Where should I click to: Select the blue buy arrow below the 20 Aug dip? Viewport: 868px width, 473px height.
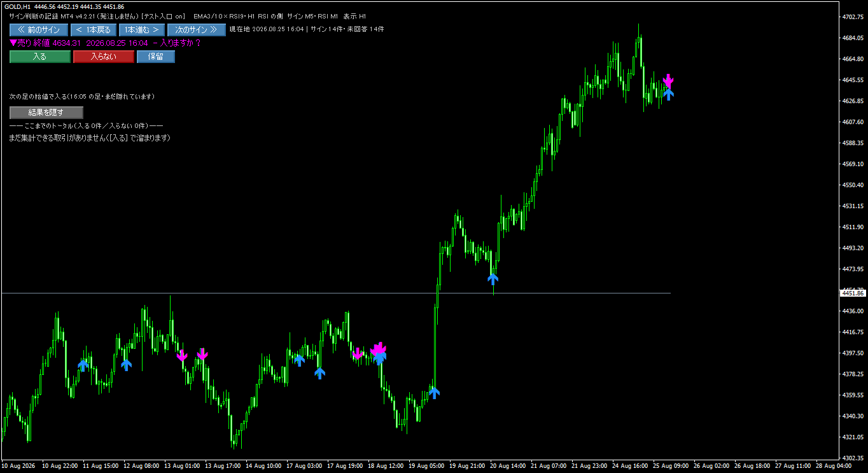click(x=493, y=279)
